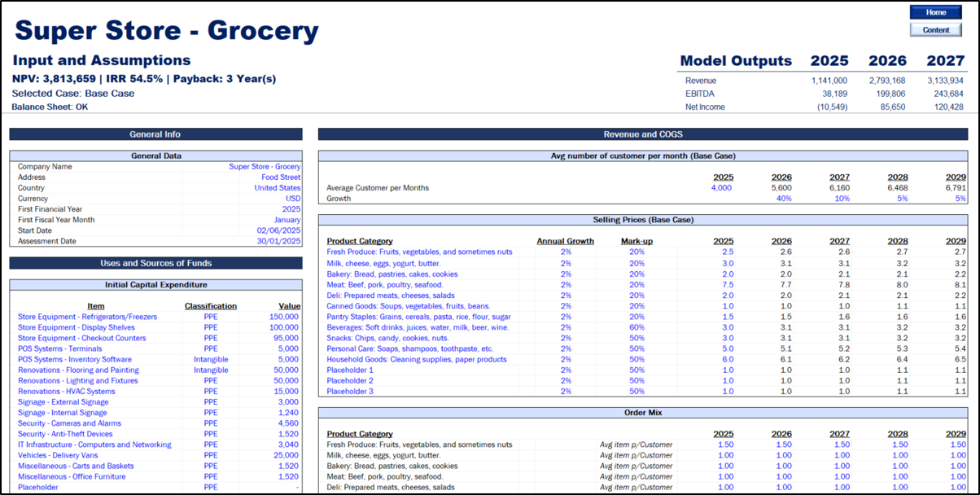This screenshot has width=980, height=495.
Task: Edit Beverages mark-up 60% cell
Action: (x=637, y=327)
